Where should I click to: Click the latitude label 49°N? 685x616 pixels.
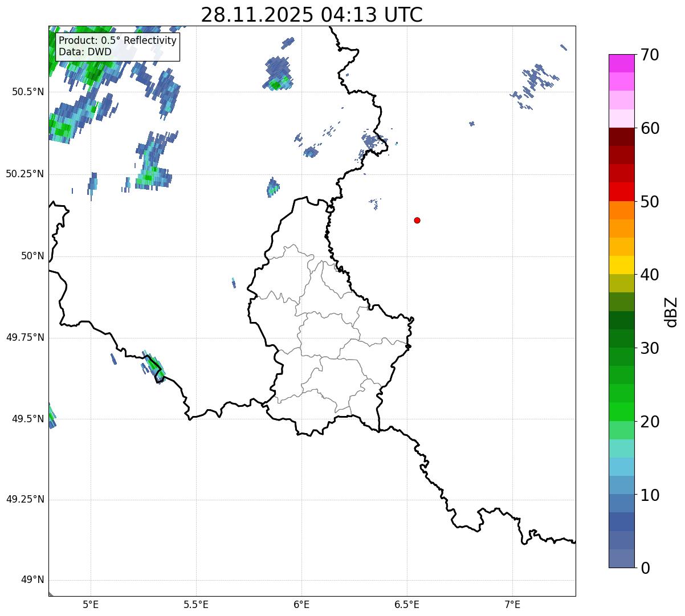click(x=32, y=580)
